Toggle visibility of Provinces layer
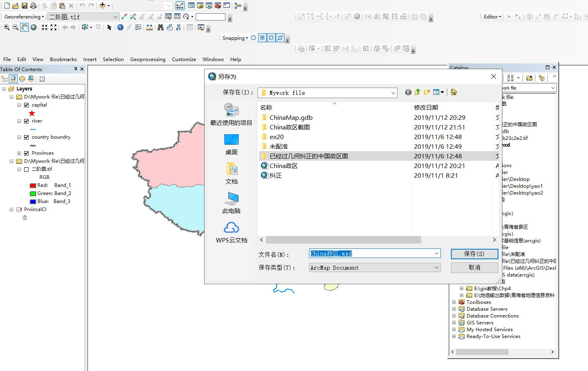Screen dimensions: 588x371 pyautogui.click(x=26, y=153)
